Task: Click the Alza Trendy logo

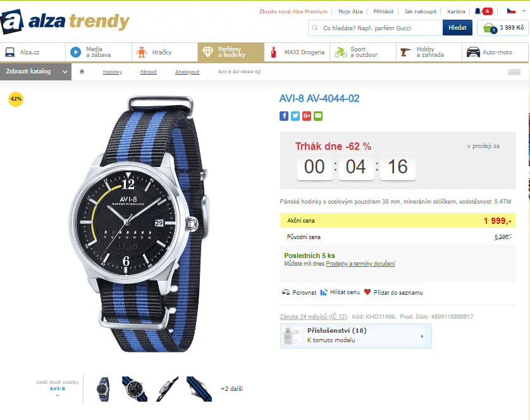Action: pos(65,21)
